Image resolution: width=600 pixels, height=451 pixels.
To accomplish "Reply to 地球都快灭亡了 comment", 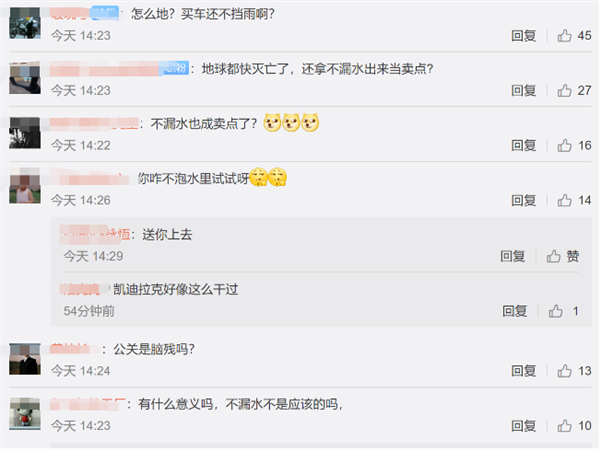I will pos(523,90).
